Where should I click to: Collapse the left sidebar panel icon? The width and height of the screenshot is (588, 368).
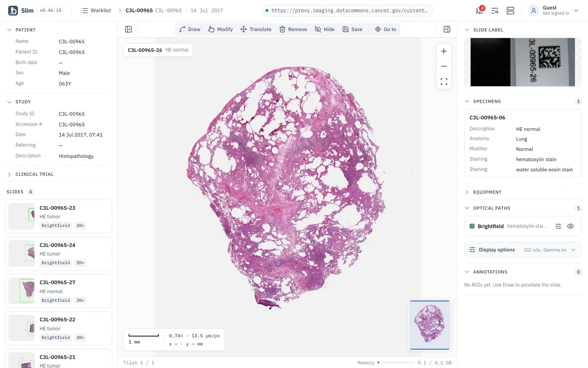click(128, 29)
